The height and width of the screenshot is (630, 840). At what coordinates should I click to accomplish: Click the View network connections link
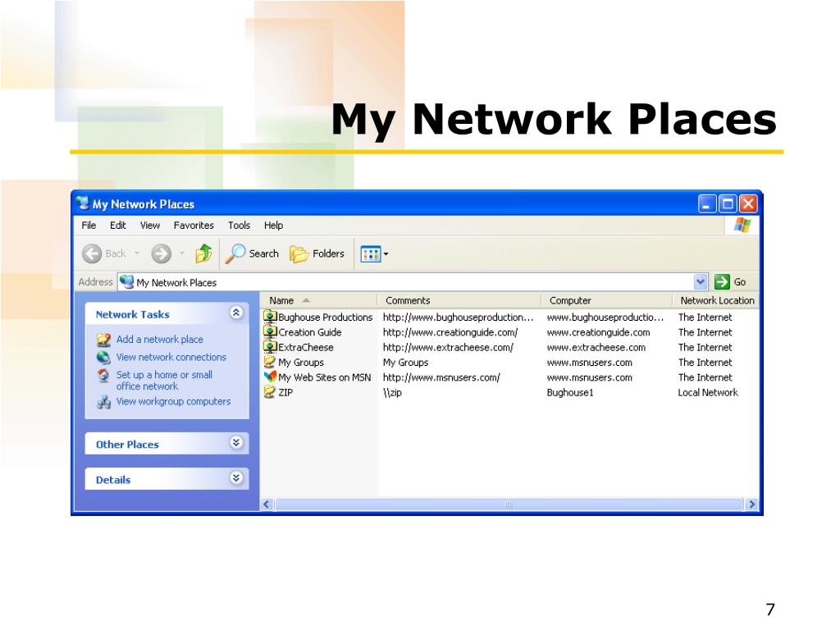pos(171,358)
